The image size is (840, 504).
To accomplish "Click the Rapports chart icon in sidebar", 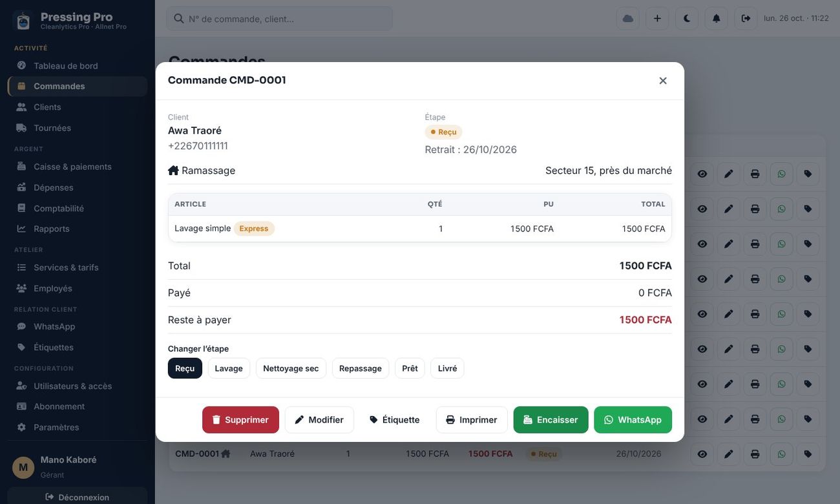I will 21,228.
